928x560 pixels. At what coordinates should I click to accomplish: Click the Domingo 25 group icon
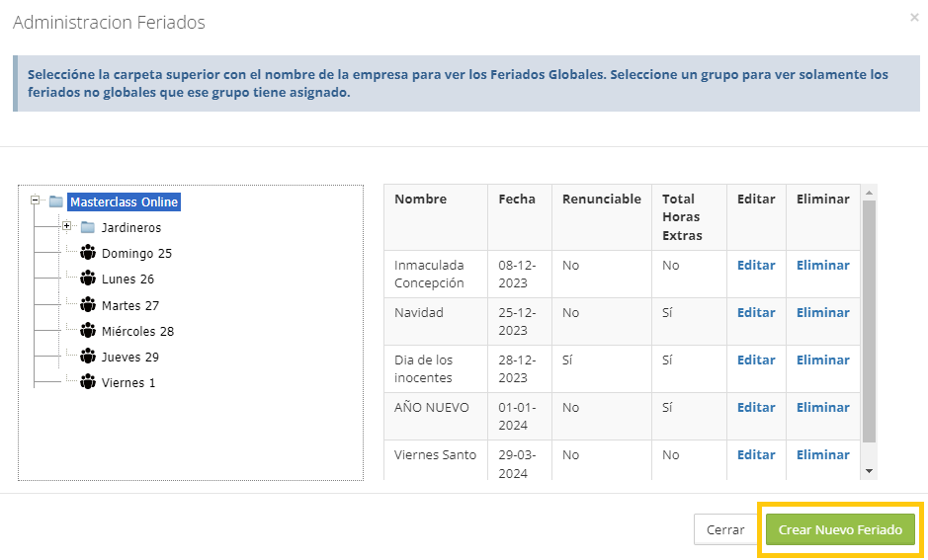pos(88,254)
